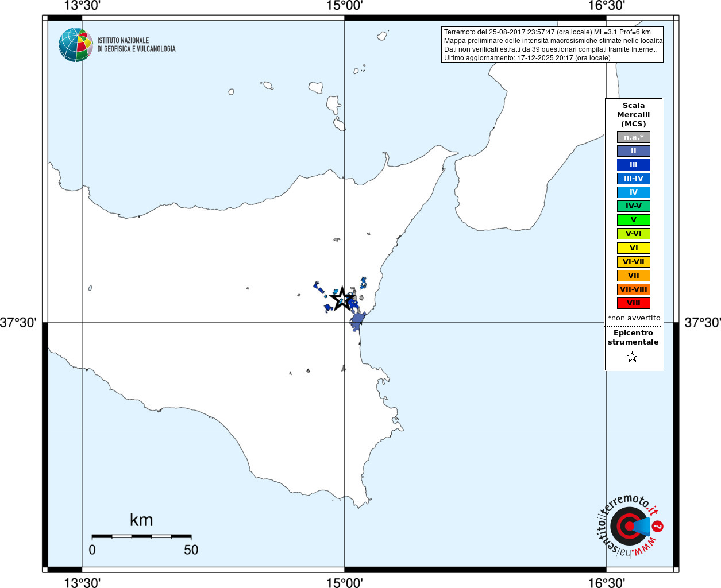Click the bottom 13°30' longitude label
The width and height of the screenshot is (721, 588).
click(82, 583)
